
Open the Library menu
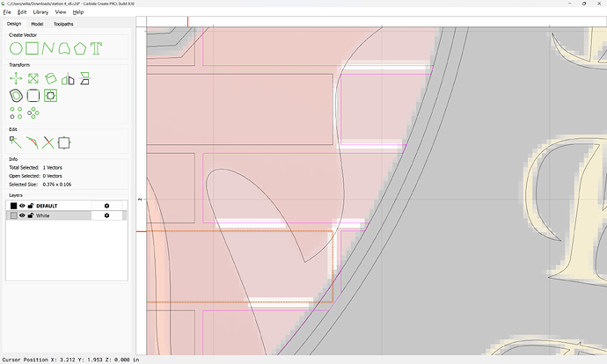40,12
